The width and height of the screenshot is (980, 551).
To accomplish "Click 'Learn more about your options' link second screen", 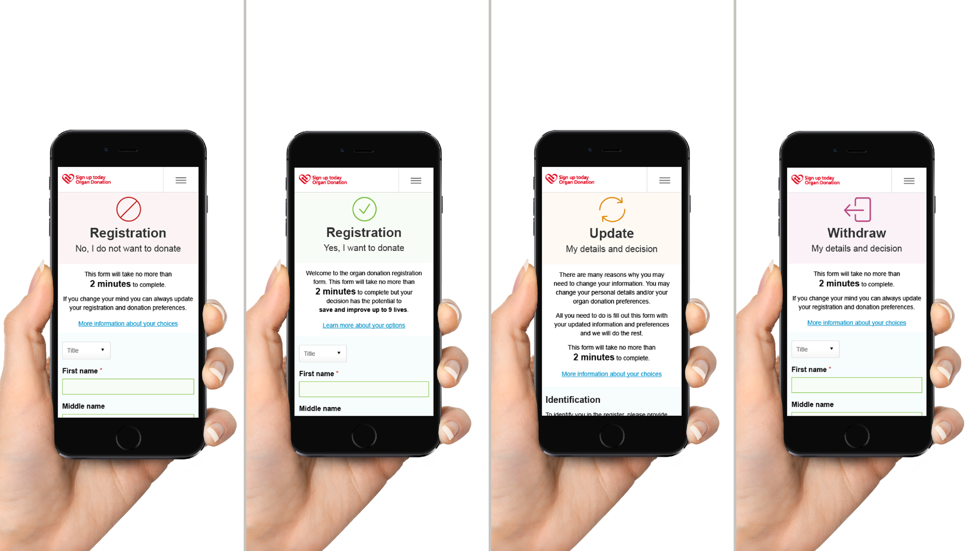I will [x=363, y=325].
